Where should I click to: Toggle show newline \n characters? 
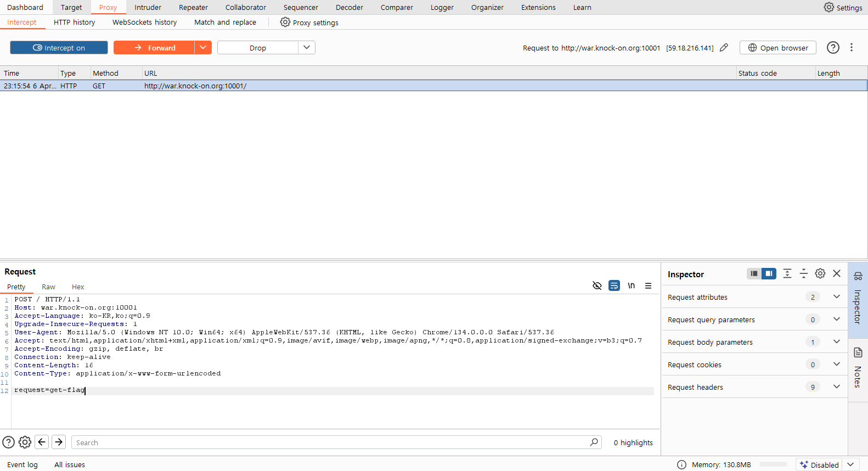pos(632,285)
